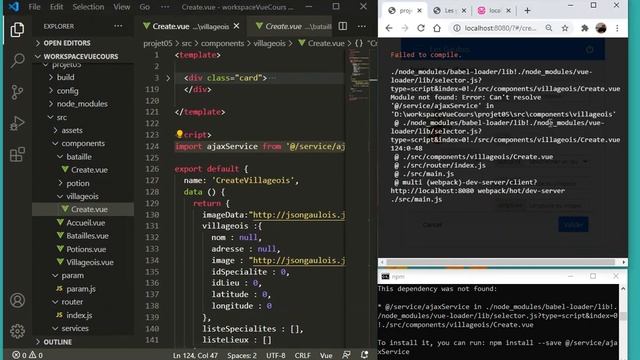640x360 pixels.
Task: Change the UTF-8 file encoding
Action: tap(276, 355)
